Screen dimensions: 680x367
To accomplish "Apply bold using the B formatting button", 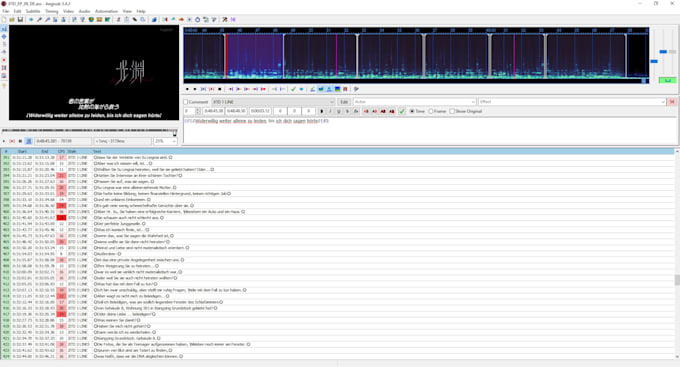I will (321, 111).
